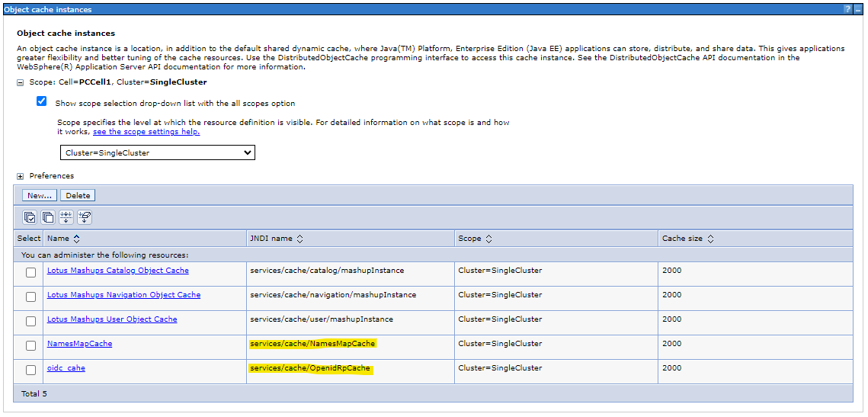Sort by Scope column arrows
The image size is (868, 417).
click(x=488, y=239)
